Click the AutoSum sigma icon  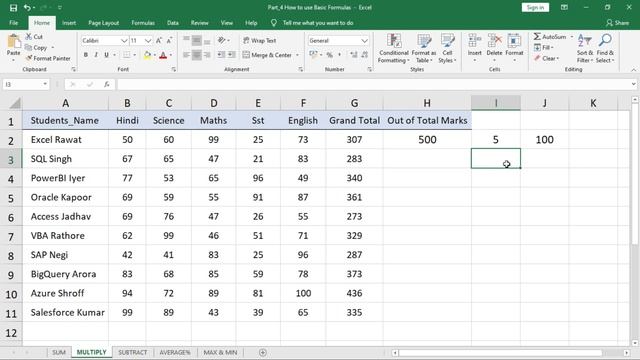tap(537, 37)
